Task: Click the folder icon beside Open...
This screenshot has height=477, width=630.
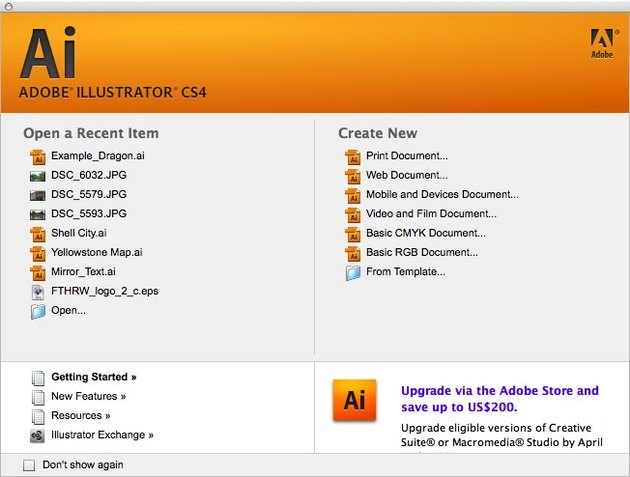Action: tap(38, 311)
